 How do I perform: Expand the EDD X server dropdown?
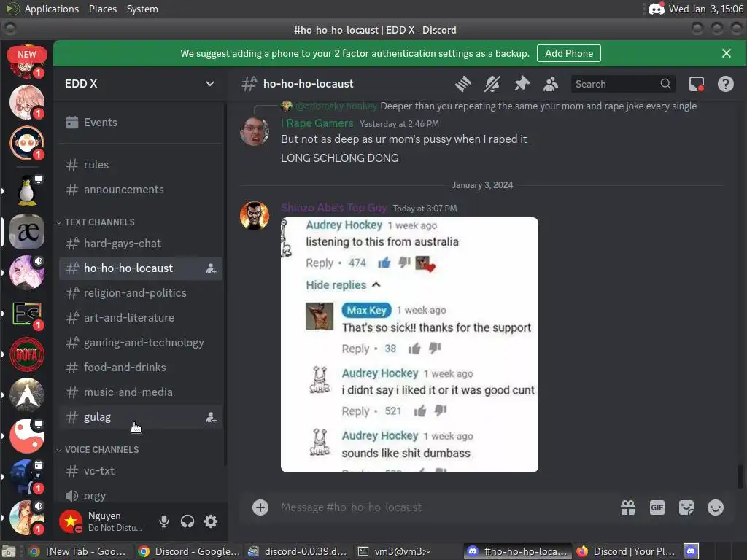tap(209, 84)
